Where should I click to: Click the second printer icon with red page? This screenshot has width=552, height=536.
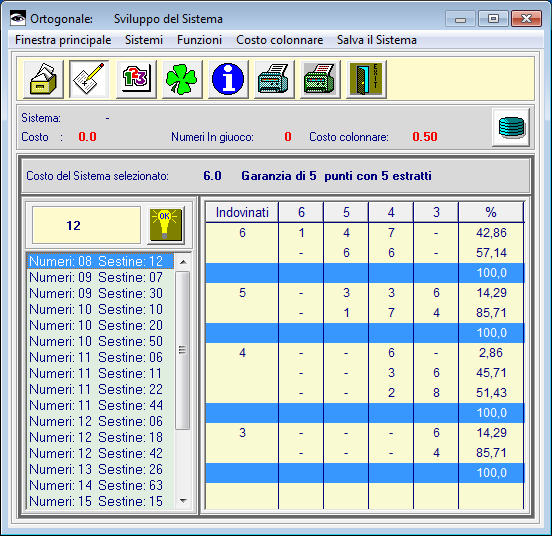[x=320, y=79]
